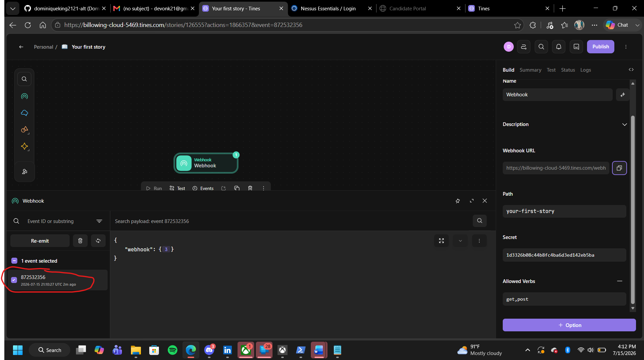Screen dimensions: 644x360
Task: Run the Webhook action
Action: (154, 188)
